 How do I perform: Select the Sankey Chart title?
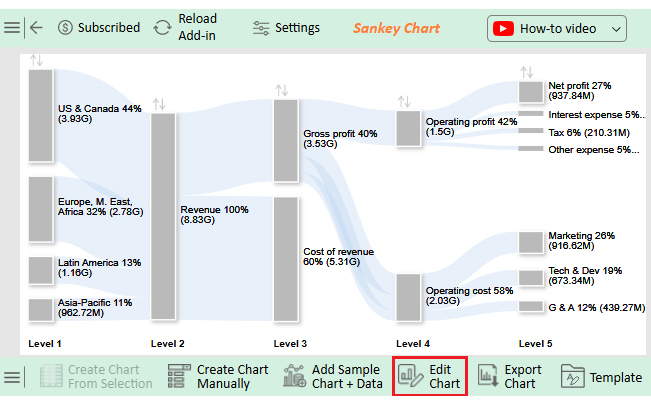coord(396,28)
